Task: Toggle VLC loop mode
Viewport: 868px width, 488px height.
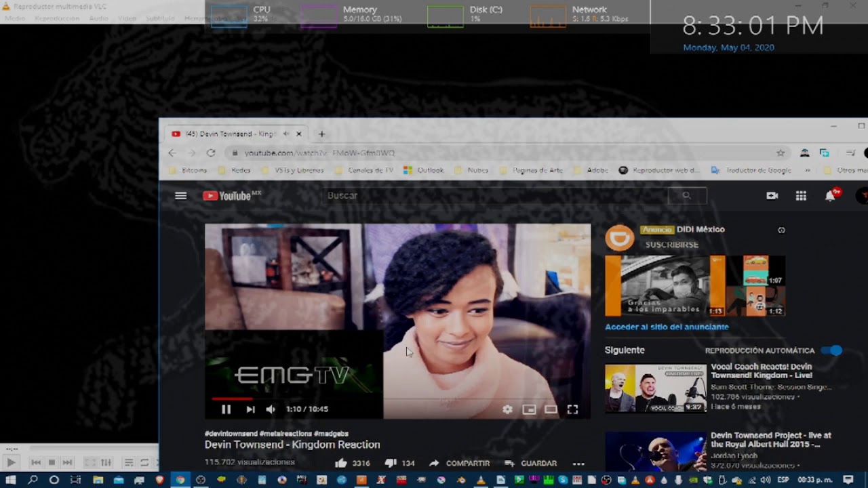Action: [x=144, y=463]
